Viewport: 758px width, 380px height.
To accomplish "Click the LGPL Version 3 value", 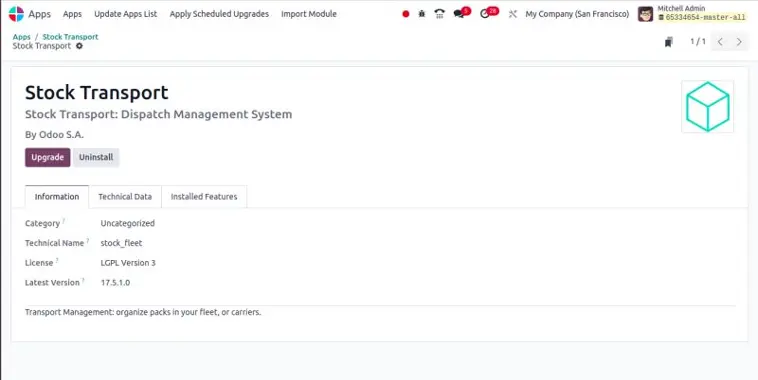I will pyautogui.click(x=128, y=263).
